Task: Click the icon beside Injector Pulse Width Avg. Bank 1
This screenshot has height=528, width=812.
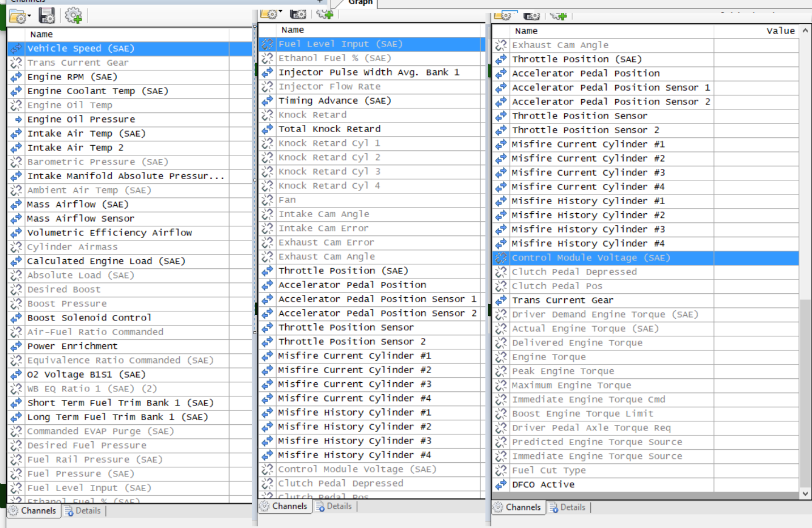Action: tap(267, 73)
